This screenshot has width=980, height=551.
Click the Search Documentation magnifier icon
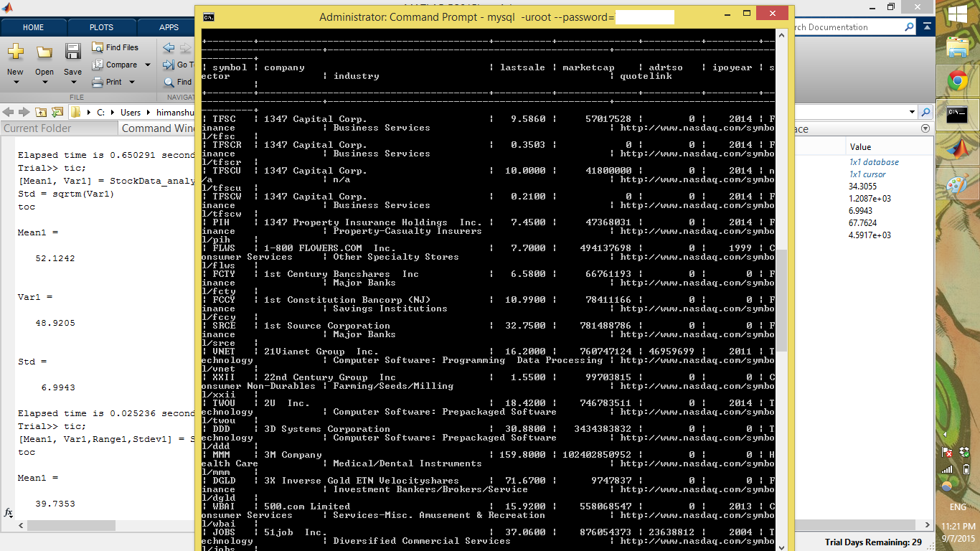(x=909, y=27)
